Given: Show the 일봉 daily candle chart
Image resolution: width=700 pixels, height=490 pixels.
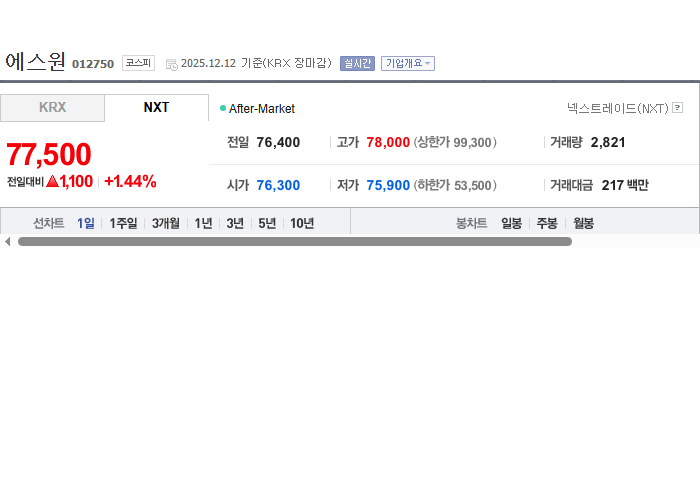Looking at the screenshot, I should 511,223.
